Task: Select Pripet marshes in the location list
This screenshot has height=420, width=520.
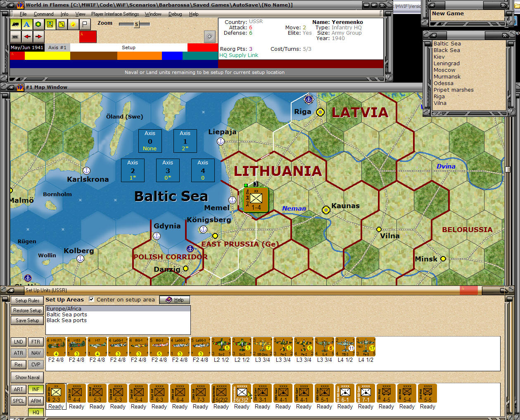Action: (454, 90)
